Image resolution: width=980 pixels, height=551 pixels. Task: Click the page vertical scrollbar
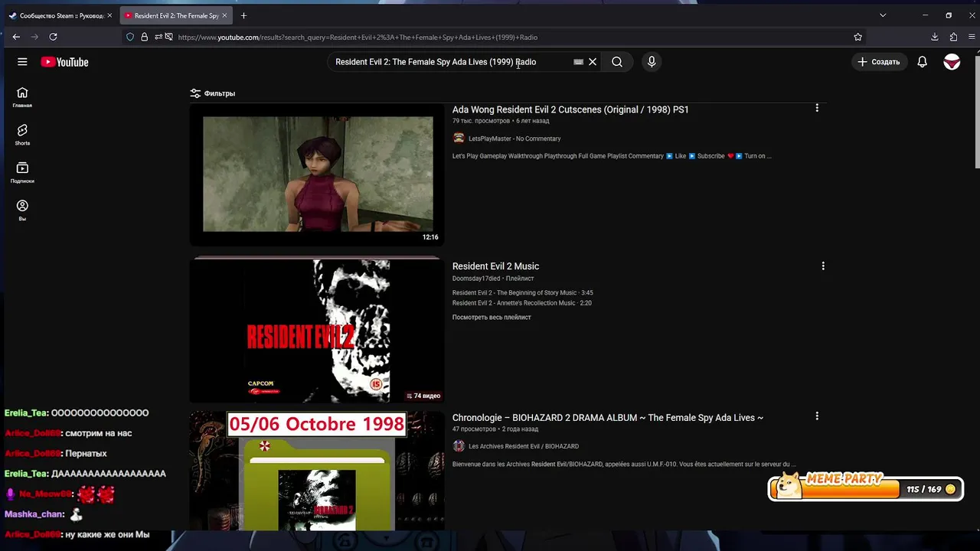pyautogui.click(x=976, y=111)
